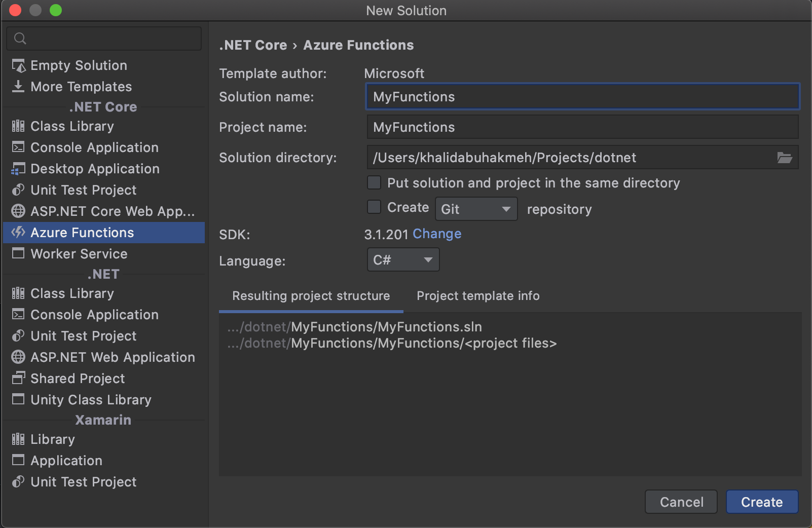This screenshot has width=812, height=528.
Task: Click the magnifier icon in template search
Action: tap(20, 39)
